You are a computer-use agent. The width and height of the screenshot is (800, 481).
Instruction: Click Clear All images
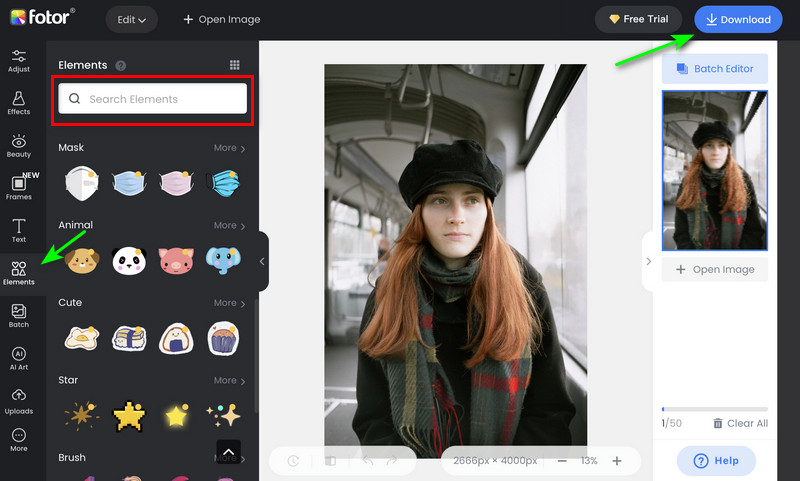click(740, 423)
